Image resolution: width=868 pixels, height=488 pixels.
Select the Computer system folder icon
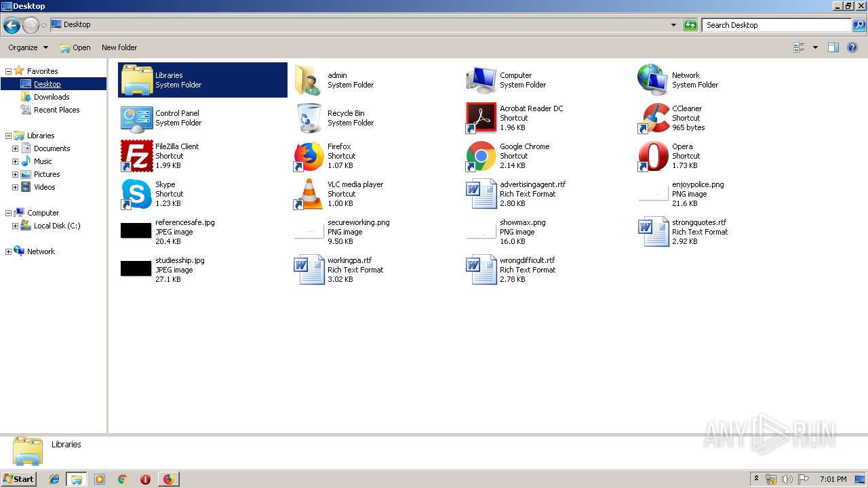click(481, 80)
